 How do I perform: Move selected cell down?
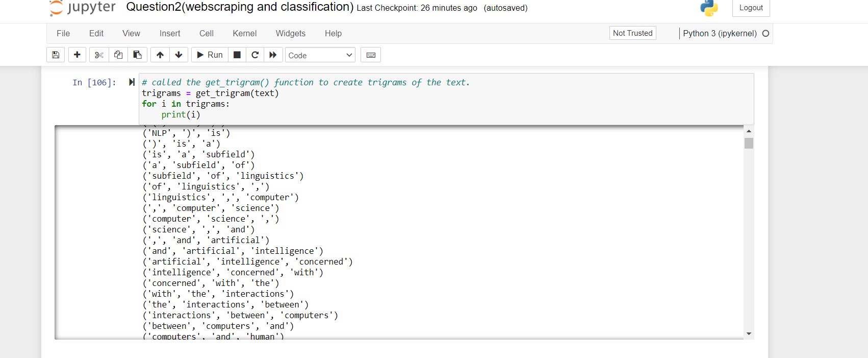pyautogui.click(x=178, y=55)
